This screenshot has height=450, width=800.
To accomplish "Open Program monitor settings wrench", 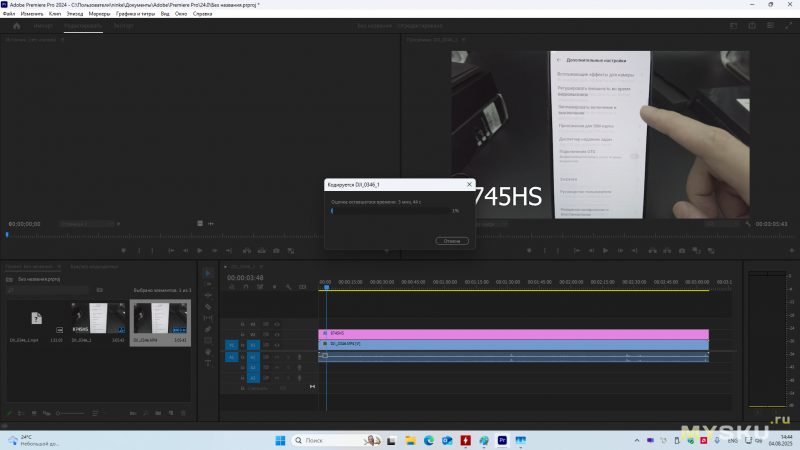I will 748,224.
